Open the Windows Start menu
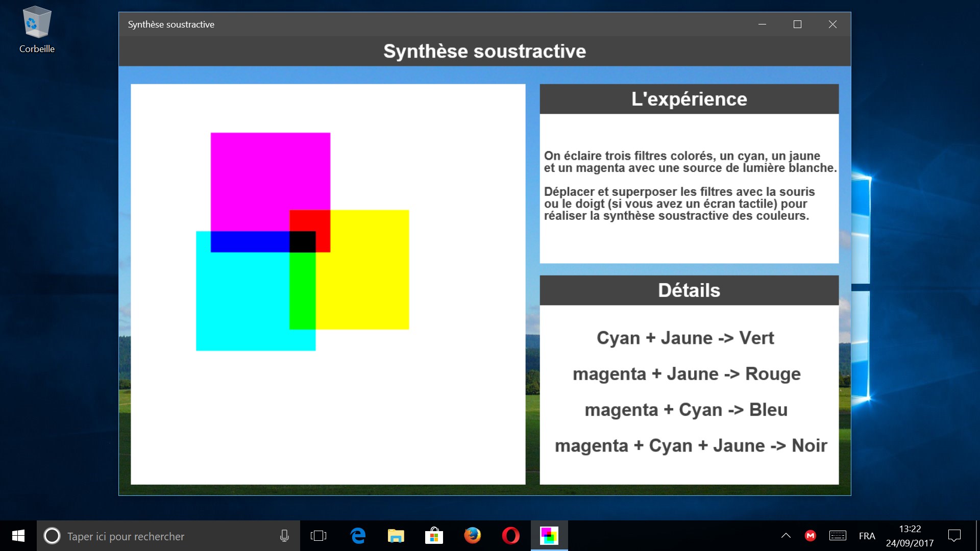 18,536
